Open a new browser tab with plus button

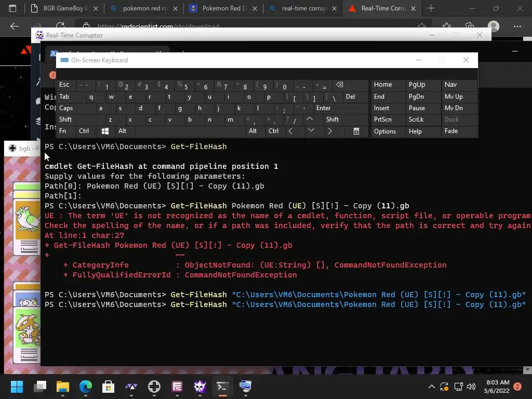pos(431,8)
